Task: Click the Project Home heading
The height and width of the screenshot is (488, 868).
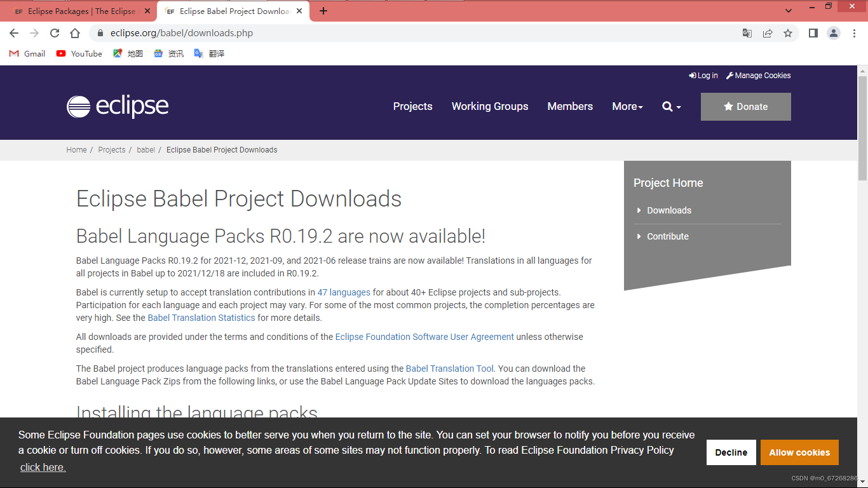Action: click(x=668, y=183)
